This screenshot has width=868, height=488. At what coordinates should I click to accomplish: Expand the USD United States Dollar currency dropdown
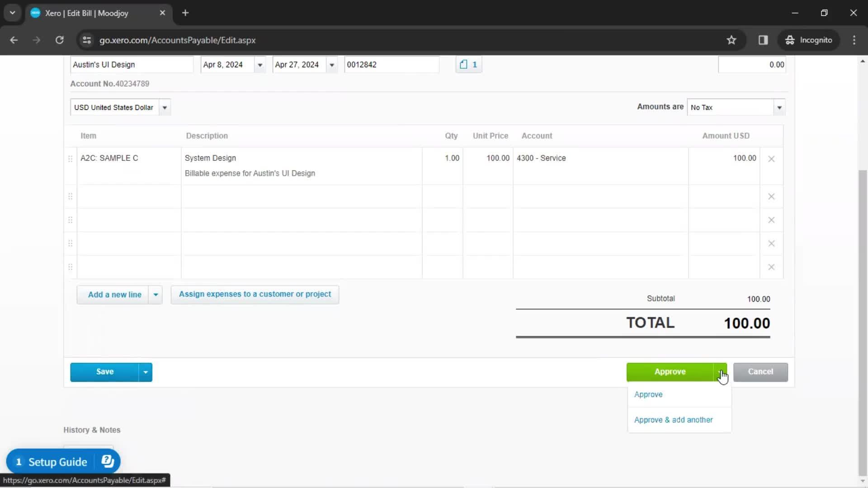click(165, 108)
